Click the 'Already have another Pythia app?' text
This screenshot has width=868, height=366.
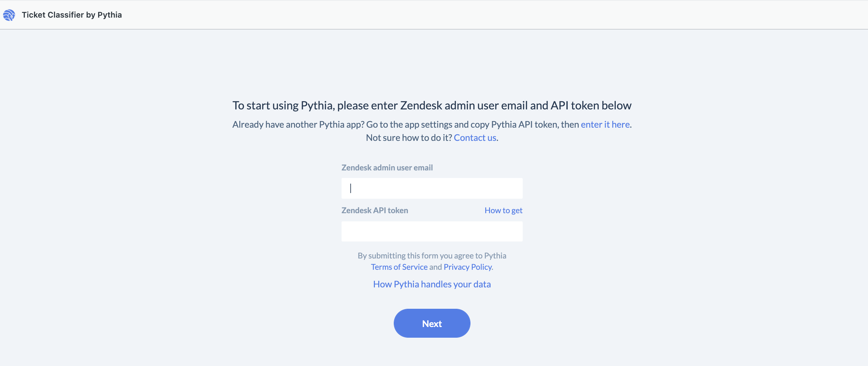coord(298,125)
